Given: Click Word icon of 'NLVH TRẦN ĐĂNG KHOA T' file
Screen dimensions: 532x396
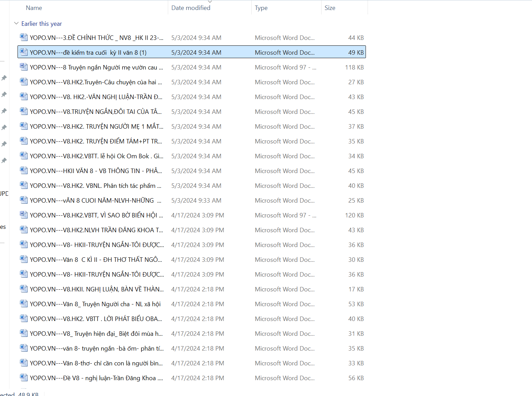Looking at the screenshot, I should (x=24, y=229).
